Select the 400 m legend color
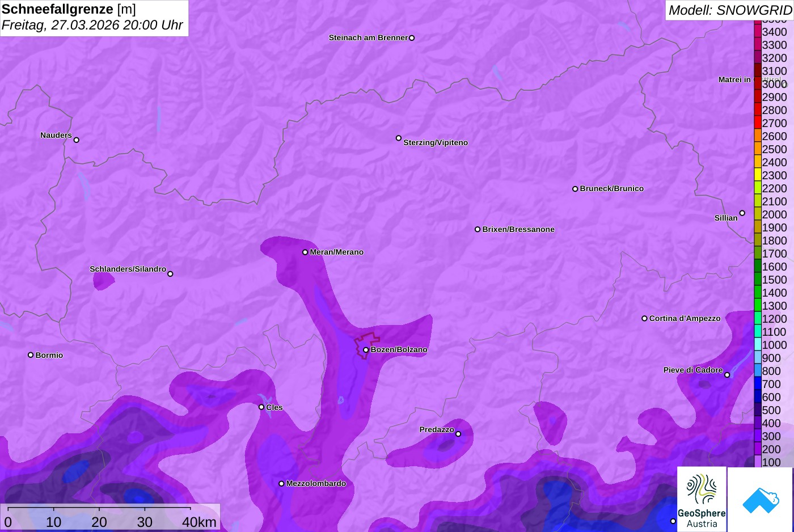This screenshot has width=794, height=532. [x=758, y=423]
